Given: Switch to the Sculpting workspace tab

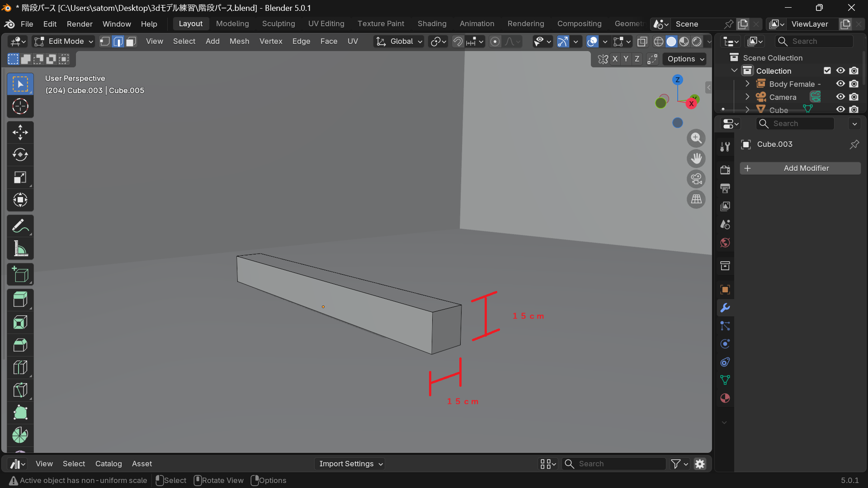Looking at the screenshot, I should point(278,23).
